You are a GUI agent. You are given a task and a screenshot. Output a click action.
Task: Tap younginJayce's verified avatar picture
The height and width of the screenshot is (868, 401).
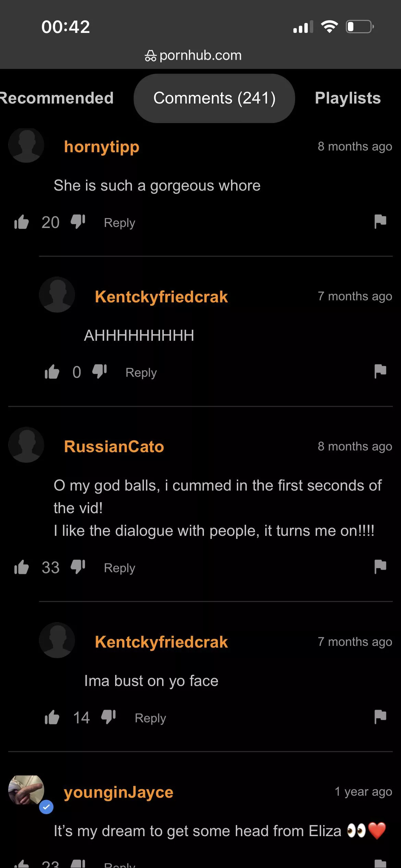click(26, 790)
